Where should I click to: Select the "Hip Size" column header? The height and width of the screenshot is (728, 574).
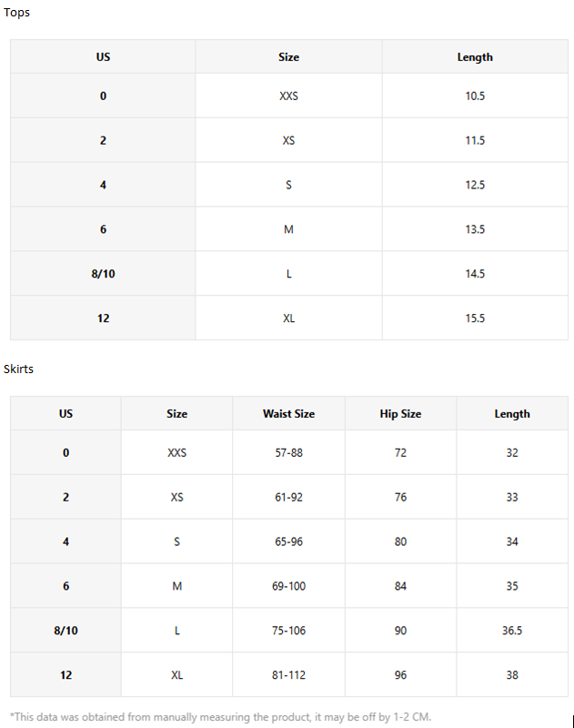(x=400, y=414)
